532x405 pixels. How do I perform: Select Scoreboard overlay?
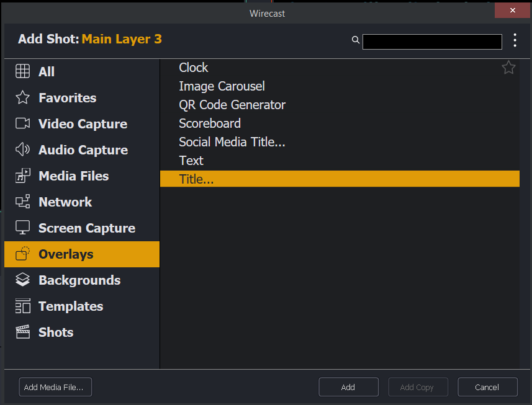tap(340, 123)
